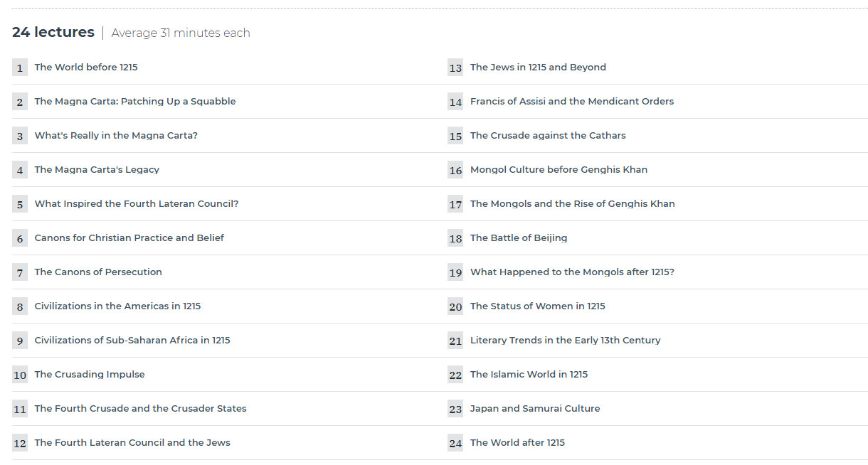Open "Canons for Christian Practice and Belief"

129,238
